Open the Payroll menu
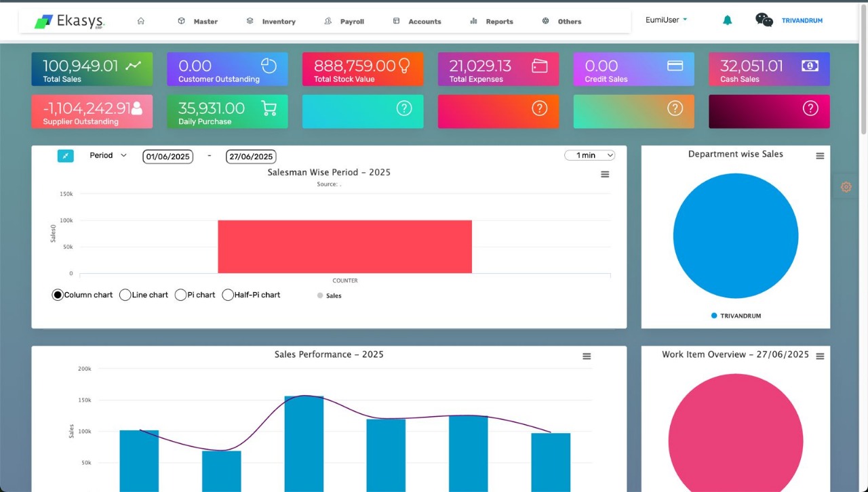 point(344,22)
